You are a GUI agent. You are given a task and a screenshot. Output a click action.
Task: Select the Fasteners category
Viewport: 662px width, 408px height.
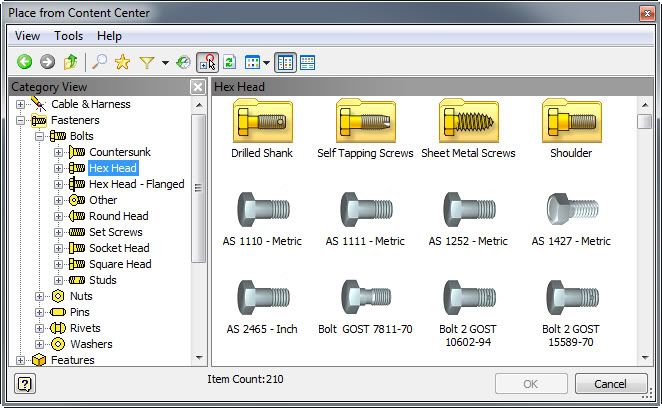[75, 120]
